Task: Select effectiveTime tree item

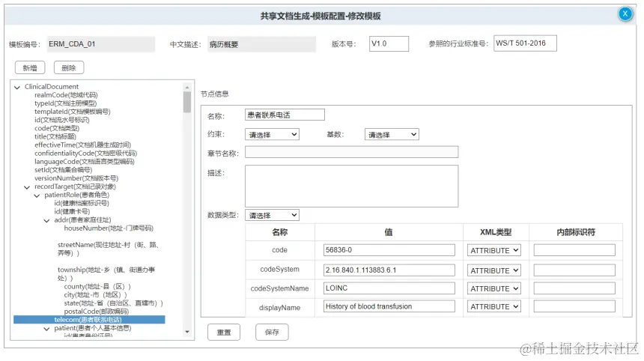Action: [82, 145]
